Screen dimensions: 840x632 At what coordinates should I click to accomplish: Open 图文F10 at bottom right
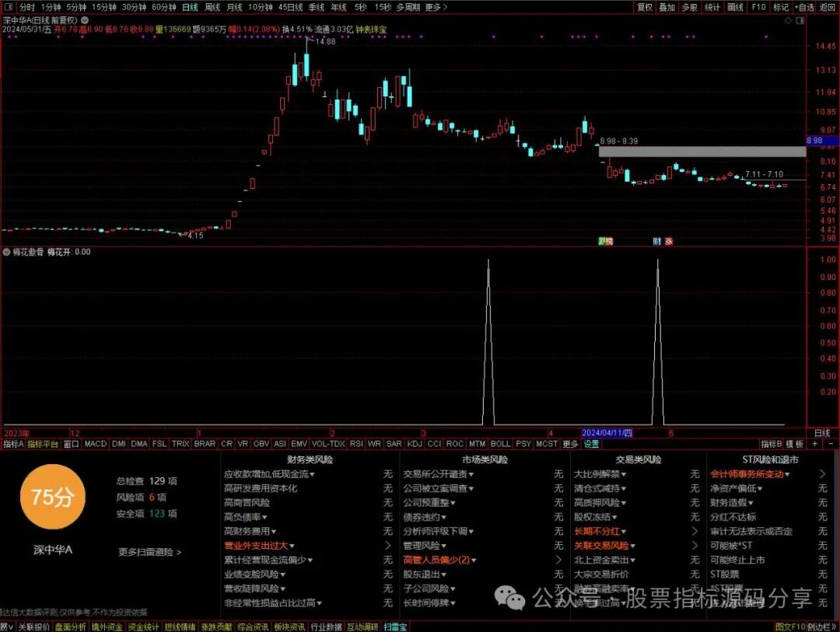(x=789, y=627)
